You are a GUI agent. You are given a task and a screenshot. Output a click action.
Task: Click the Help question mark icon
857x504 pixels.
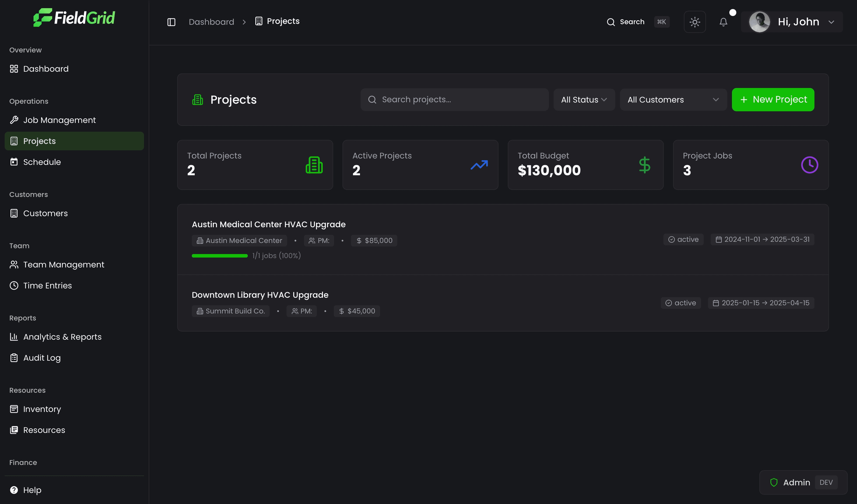(14, 490)
